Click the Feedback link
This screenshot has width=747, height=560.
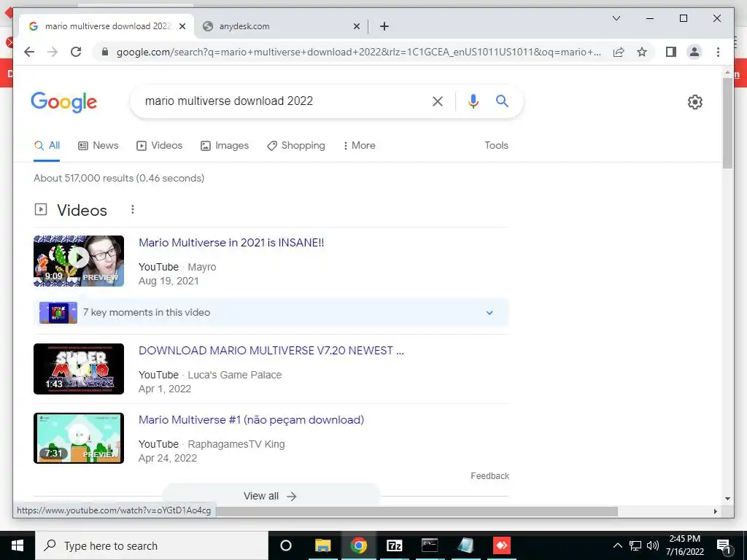[489, 476]
